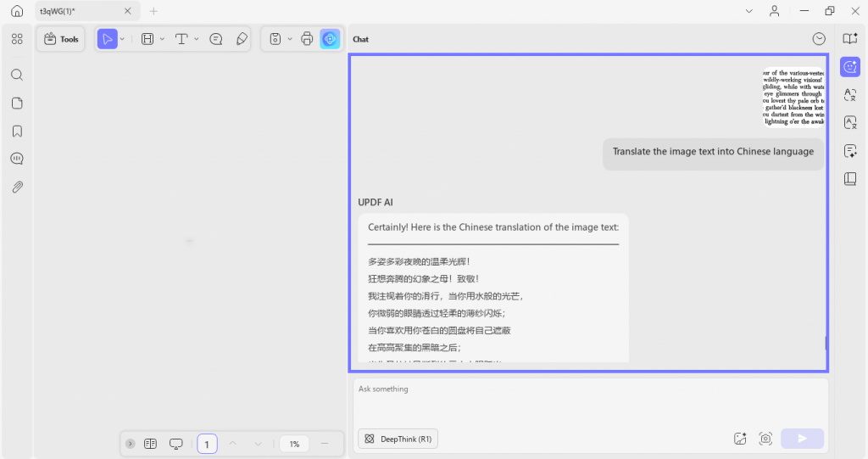This screenshot has width=868, height=459.
Task: Expand the Highlight tool dropdown
Action: tap(162, 39)
